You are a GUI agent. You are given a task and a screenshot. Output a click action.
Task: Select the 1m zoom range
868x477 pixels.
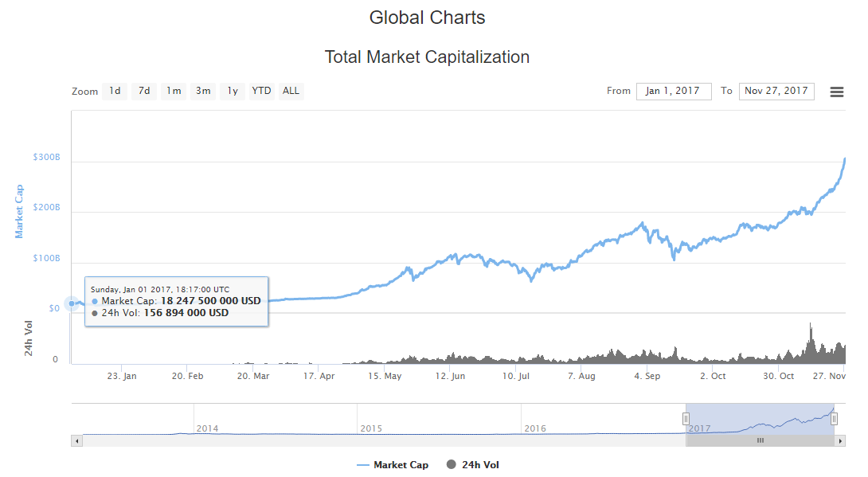pos(174,91)
